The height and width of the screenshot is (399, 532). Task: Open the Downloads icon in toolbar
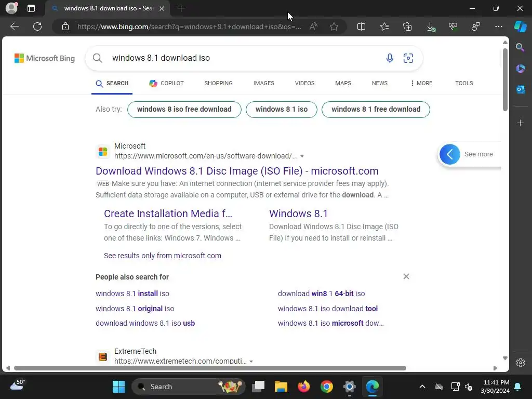pyautogui.click(x=430, y=27)
